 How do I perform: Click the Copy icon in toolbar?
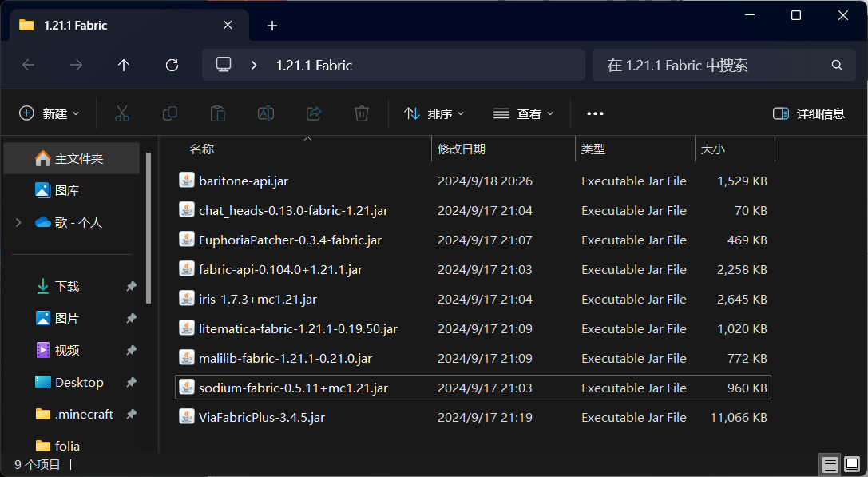pos(170,113)
